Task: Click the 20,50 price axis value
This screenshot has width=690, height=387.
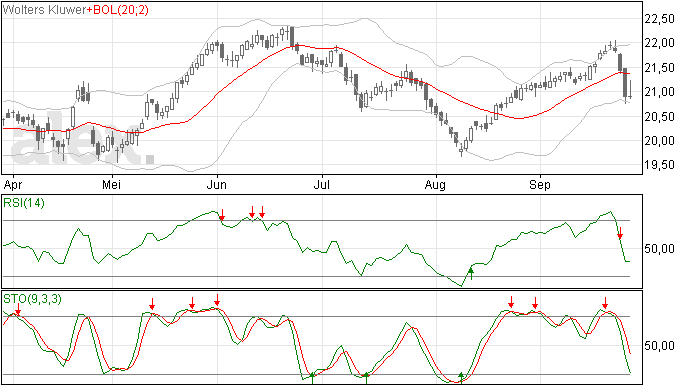Action: click(x=659, y=117)
